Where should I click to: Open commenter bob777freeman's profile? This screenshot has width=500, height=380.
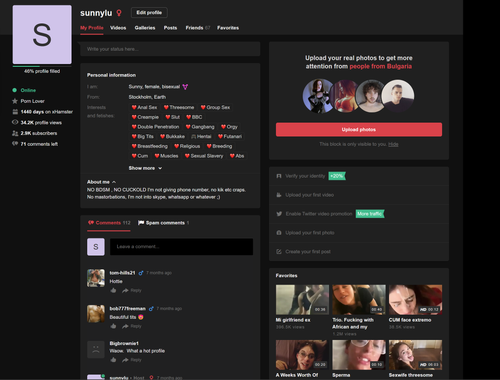(128, 309)
